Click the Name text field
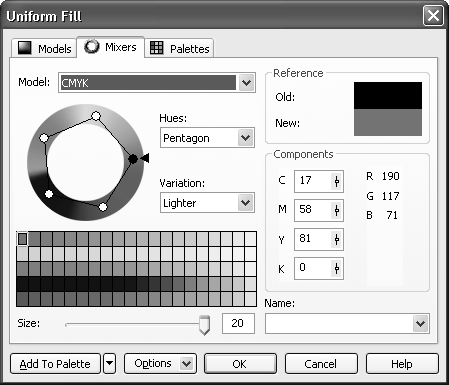The image size is (449, 385). (339, 323)
